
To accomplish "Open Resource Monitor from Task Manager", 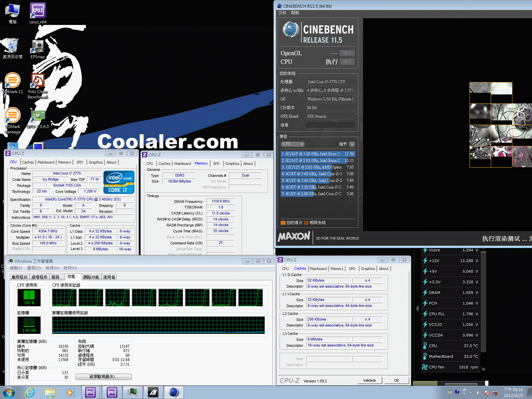I will pyautogui.click(x=103, y=377).
